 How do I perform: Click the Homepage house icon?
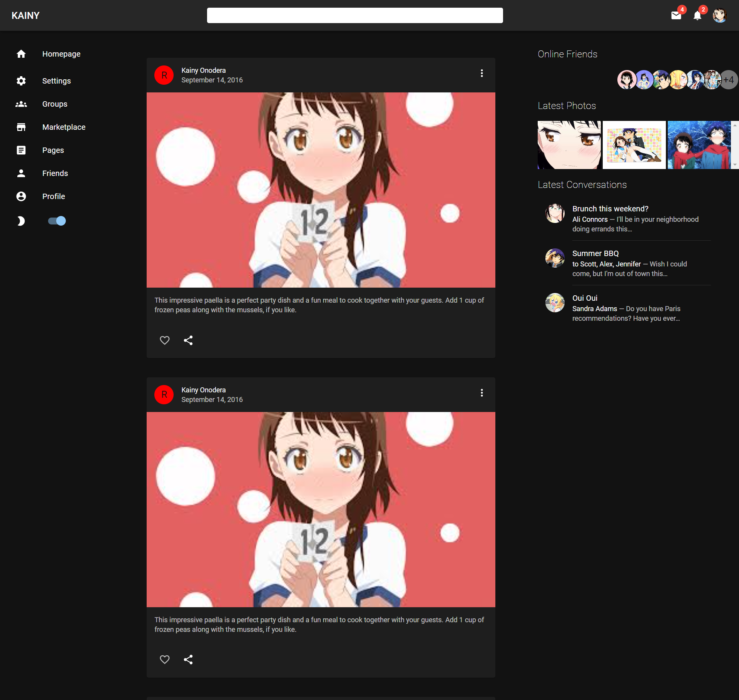(21, 54)
